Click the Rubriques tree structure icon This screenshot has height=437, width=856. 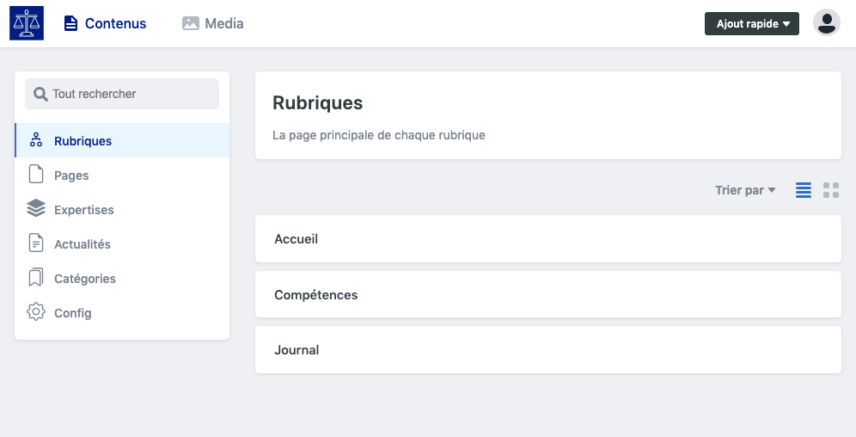(36, 140)
